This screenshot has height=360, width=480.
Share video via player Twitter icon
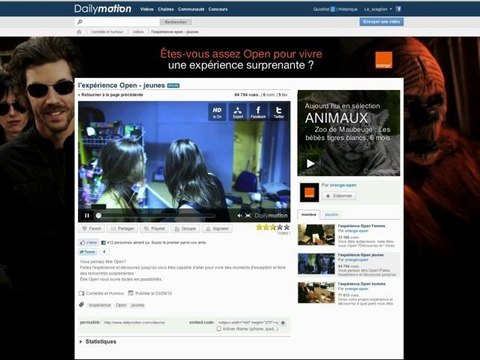pyautogui.click(x=279, y=112)
